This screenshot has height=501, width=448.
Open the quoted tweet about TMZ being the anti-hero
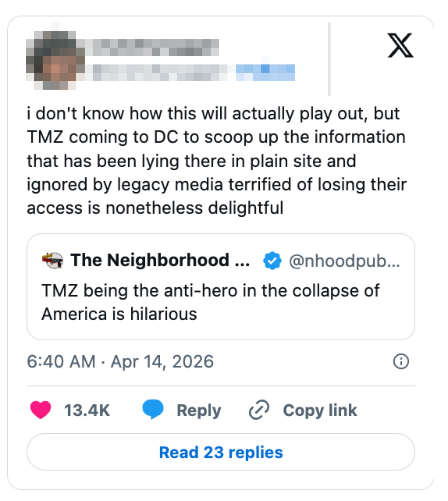click(x=211, y=302)
